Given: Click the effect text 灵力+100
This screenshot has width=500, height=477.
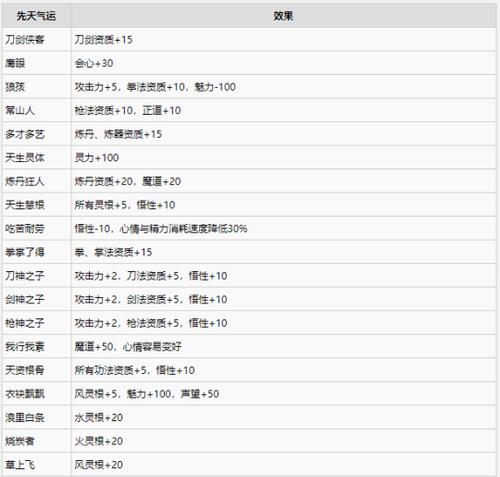Looking at the screenshot, I should pyautogui.click(x=97, y=158).
